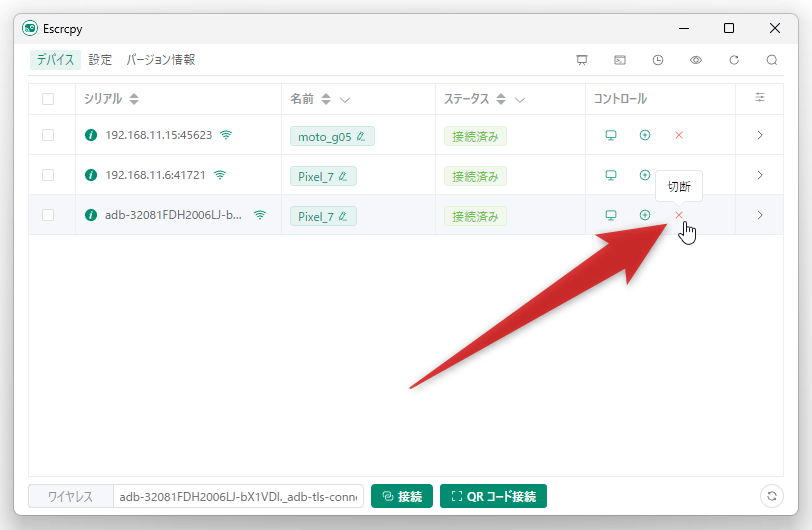Screen dimensions: 812x530
Task: Click the QR コード接続 button
Action: (x=493, y=496)
